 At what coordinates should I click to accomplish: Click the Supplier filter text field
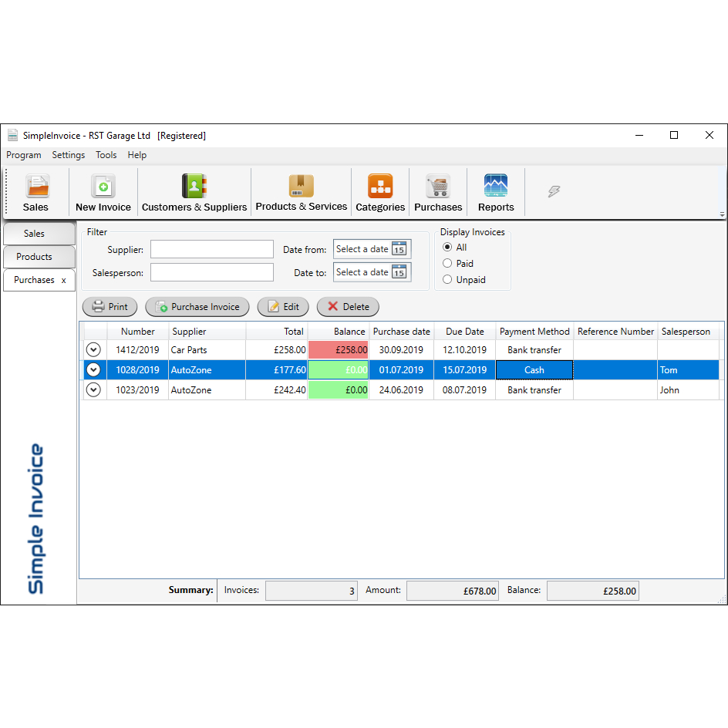pyautogui.click(x=212, y=249)
